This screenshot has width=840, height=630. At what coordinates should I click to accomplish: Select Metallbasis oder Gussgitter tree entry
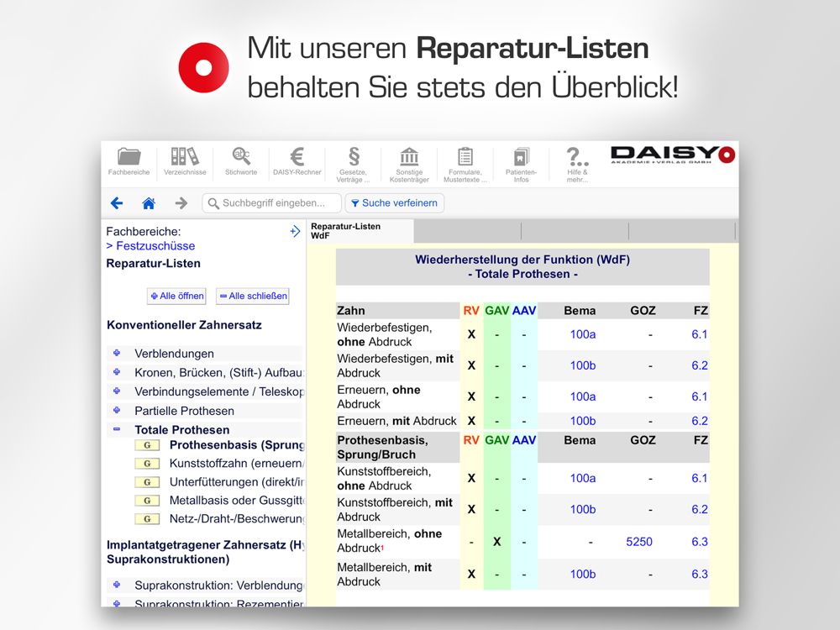(237, 501)
